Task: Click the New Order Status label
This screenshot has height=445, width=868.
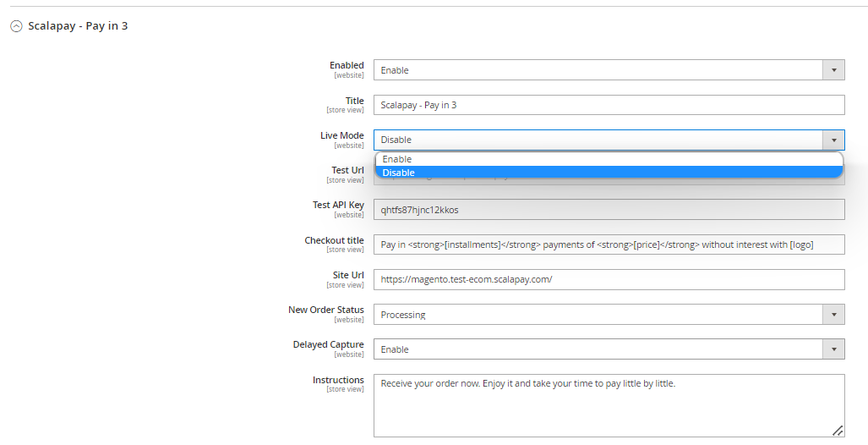Action: click(x=326, y=310)
